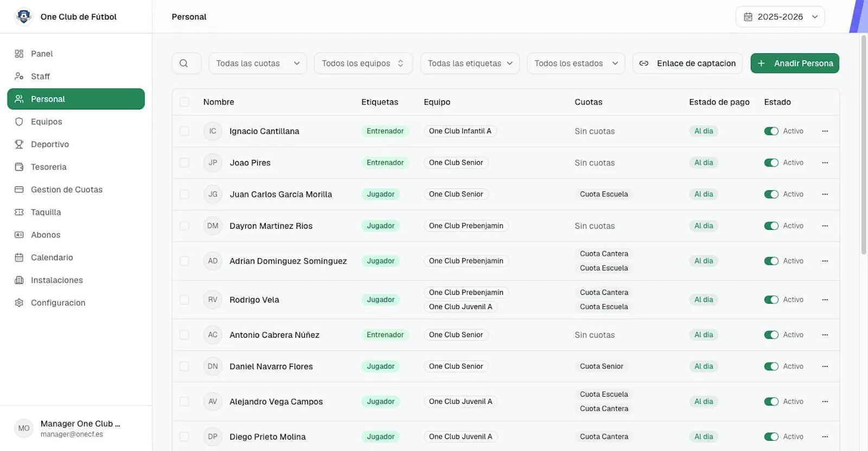Viewport: 868px width, 451px height.
Task: Click the IC avatar of Ignacio Cantillana
Action: [x=213, y=131]
